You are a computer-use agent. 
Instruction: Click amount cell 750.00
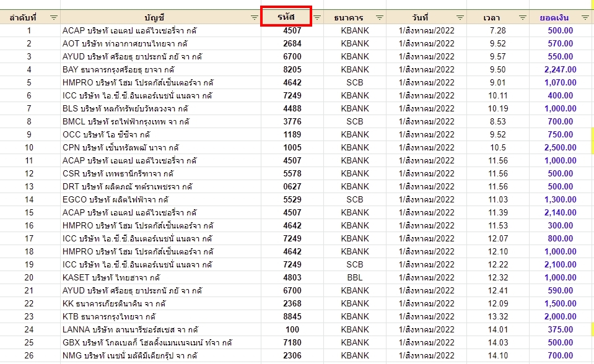pos(561,134)
